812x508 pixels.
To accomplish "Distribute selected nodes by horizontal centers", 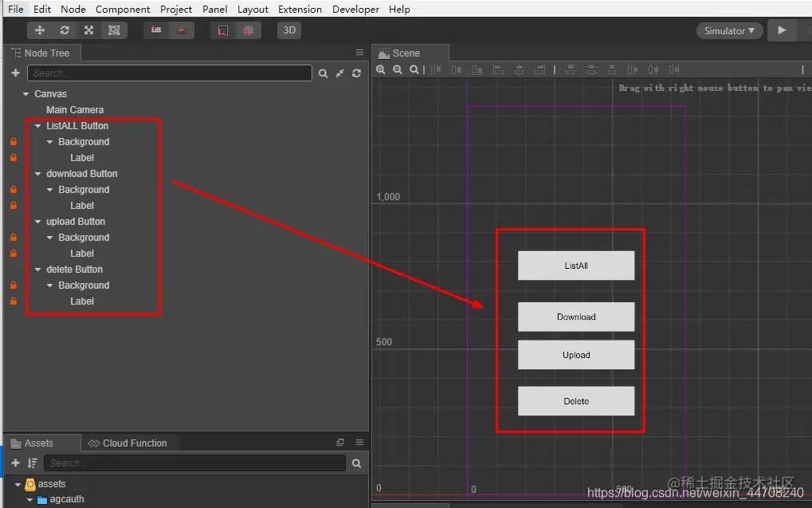I will (653, 69).
